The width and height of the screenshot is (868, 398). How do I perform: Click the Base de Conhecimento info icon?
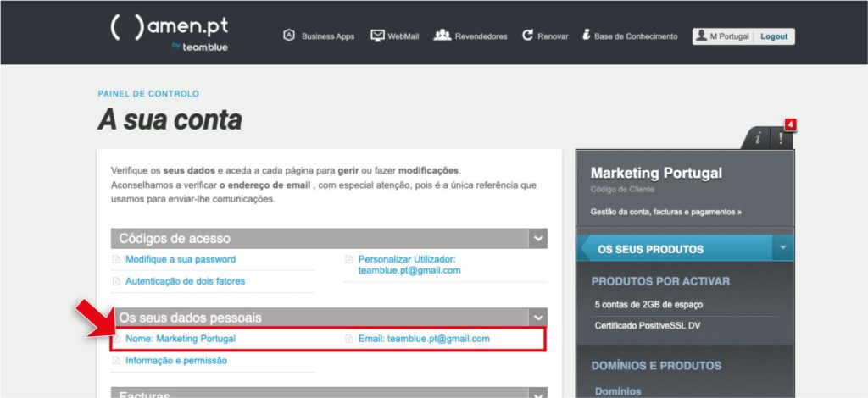(x=586, y=36)
